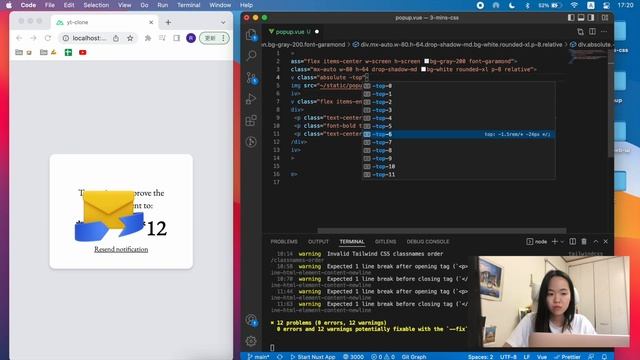Click the split editor right icon
The height and width of the screenshot is (360, 640).
pyautogui.click(x=592, y=31)
